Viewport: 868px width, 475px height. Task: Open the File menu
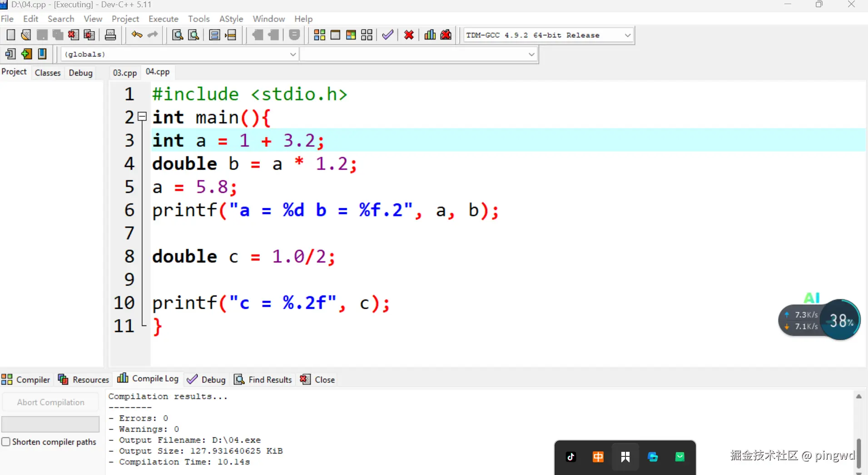(x=7, y=19)
